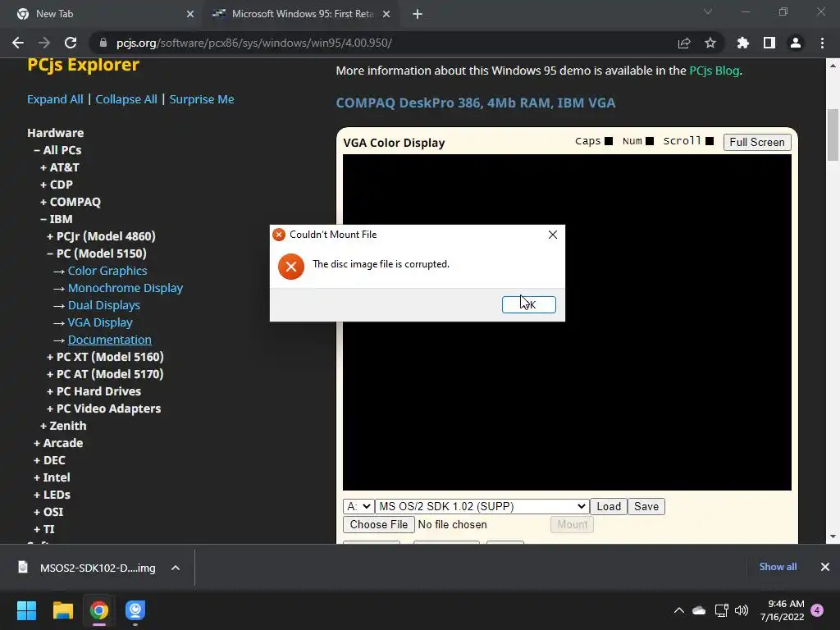Click OK in the Couldn't Mount File dialog
Image resolution: width=840 pixels, height=630 pixels.
[529, 304]
